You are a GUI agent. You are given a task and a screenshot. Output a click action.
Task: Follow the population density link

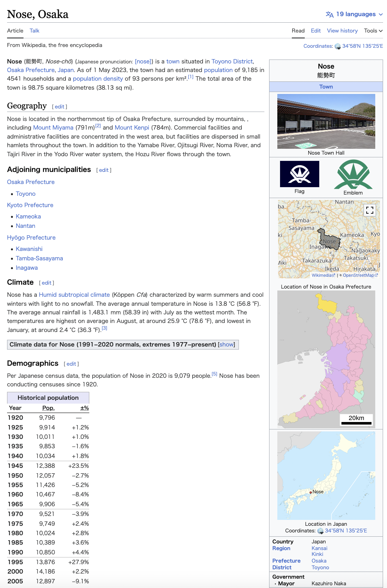pyautogui.click(x=98, y=79)
